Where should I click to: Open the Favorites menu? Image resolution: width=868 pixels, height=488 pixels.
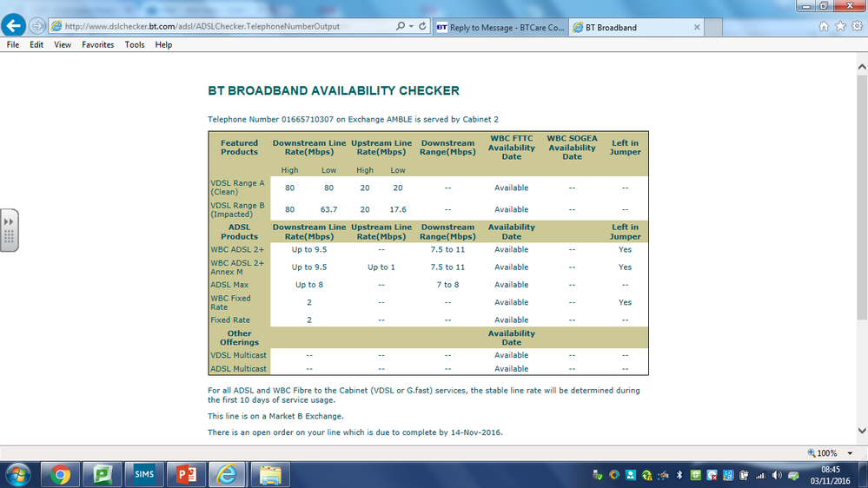(x=98, y=45)
